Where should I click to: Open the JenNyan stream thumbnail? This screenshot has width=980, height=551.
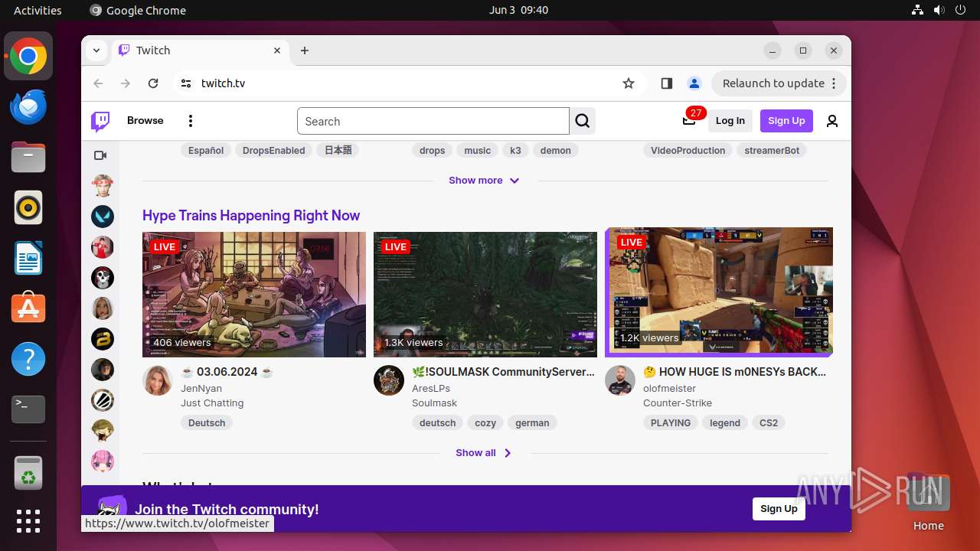254,295
